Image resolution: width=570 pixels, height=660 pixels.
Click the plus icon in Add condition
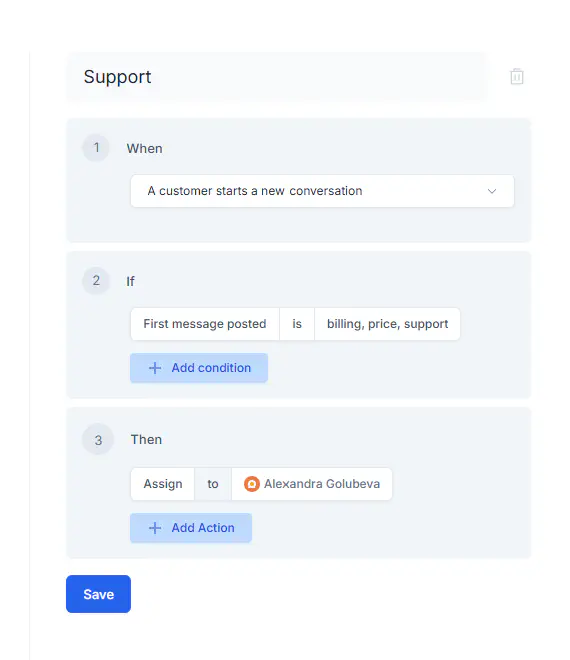pos(155,368)
